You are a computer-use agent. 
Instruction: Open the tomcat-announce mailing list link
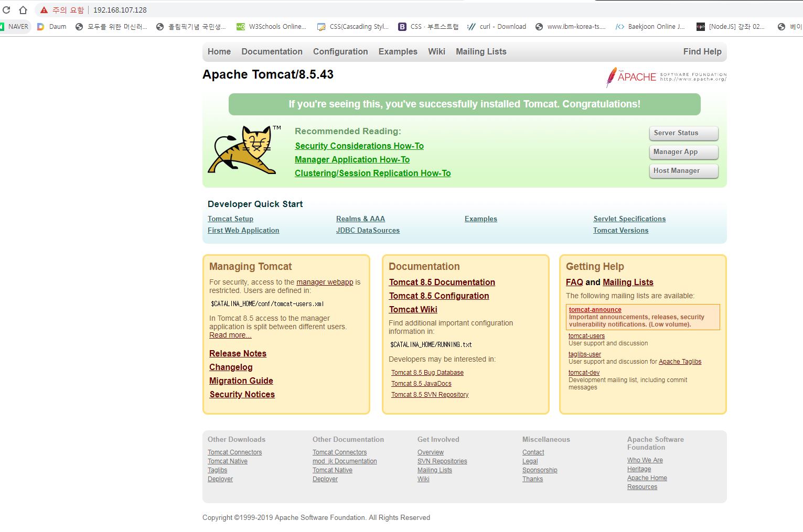595,310
